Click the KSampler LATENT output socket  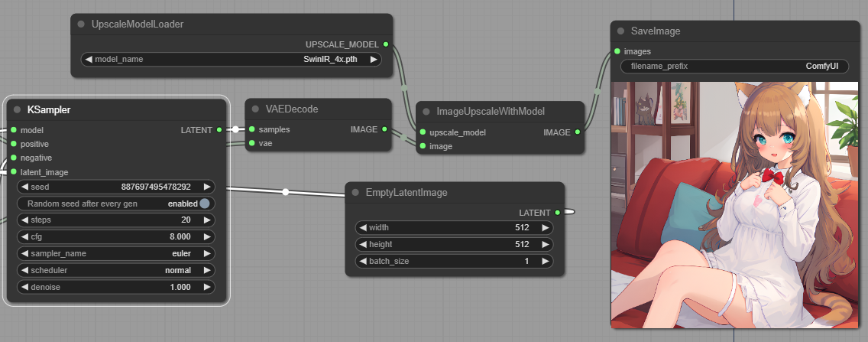(x=219, y=130)
